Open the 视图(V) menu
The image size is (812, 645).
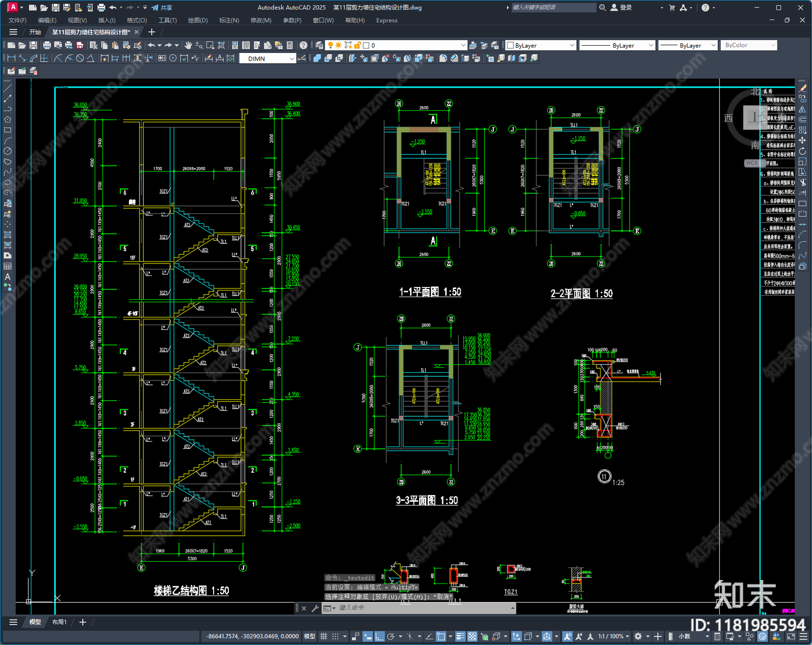point(78,20)
